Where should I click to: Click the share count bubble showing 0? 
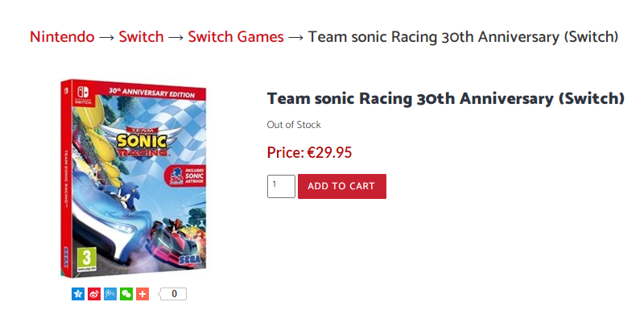pos(173,294)
